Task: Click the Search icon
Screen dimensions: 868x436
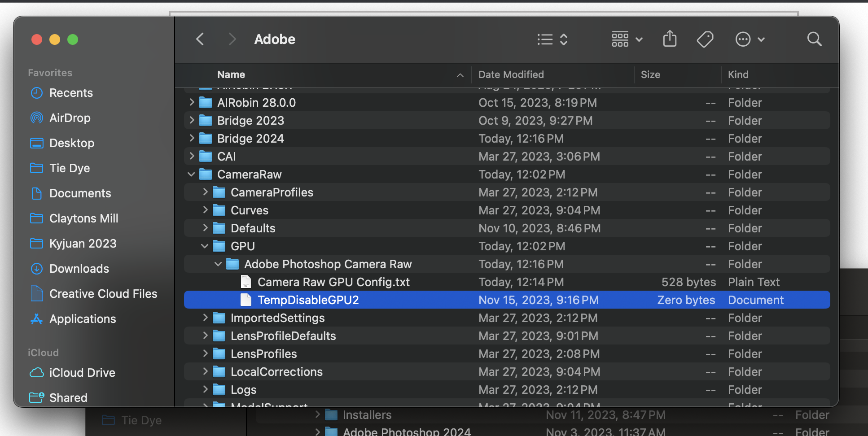Action: (x=815, y=39)
